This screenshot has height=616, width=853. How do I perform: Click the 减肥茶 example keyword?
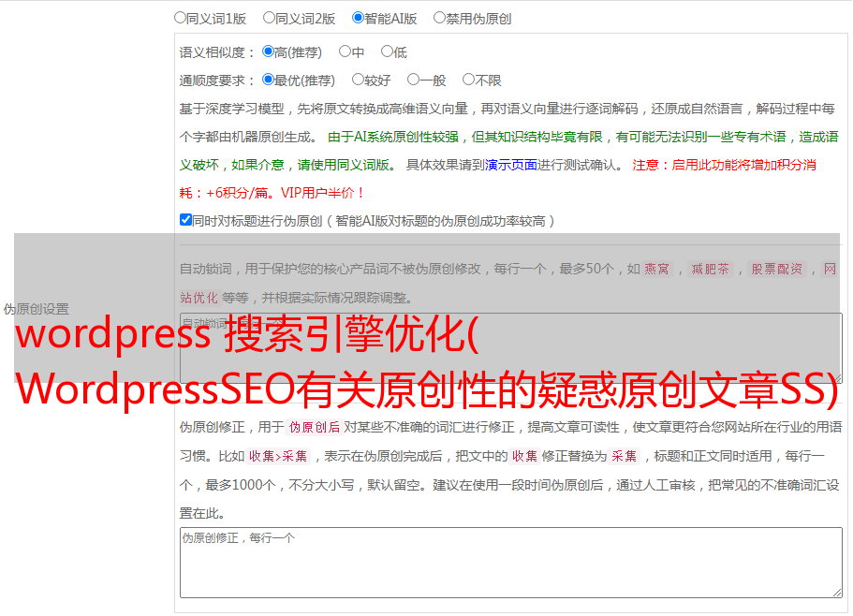(x=710, y=269)
